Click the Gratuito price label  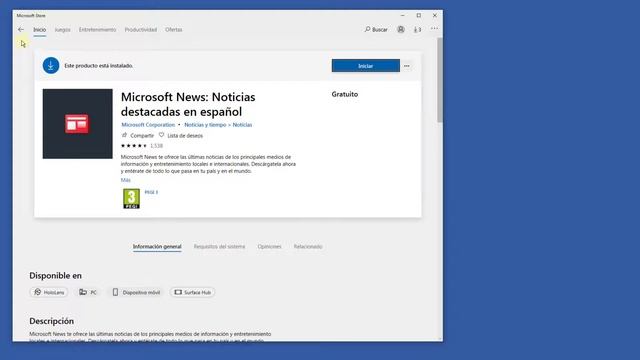pyautogui.click(x=345, y=94)
